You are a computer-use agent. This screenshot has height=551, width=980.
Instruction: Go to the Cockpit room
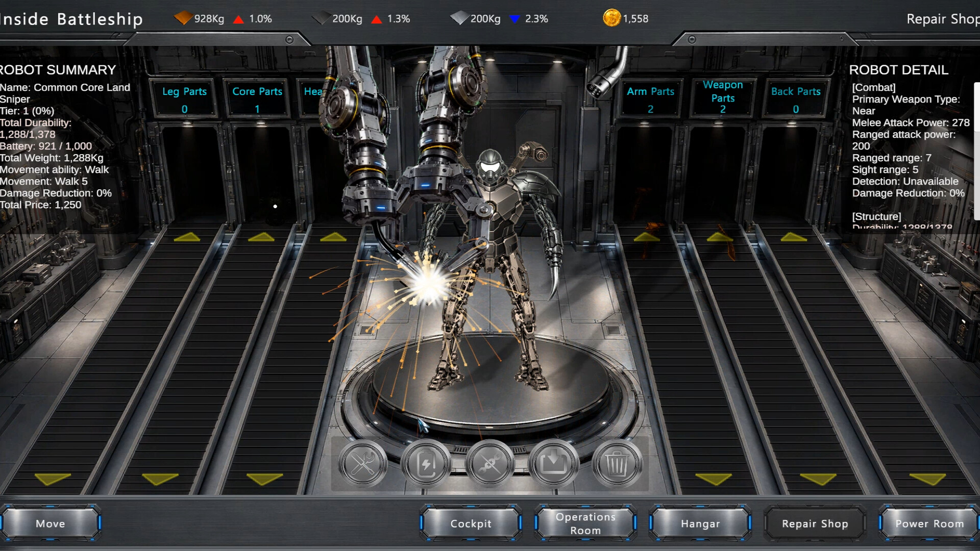pos(471,523)
